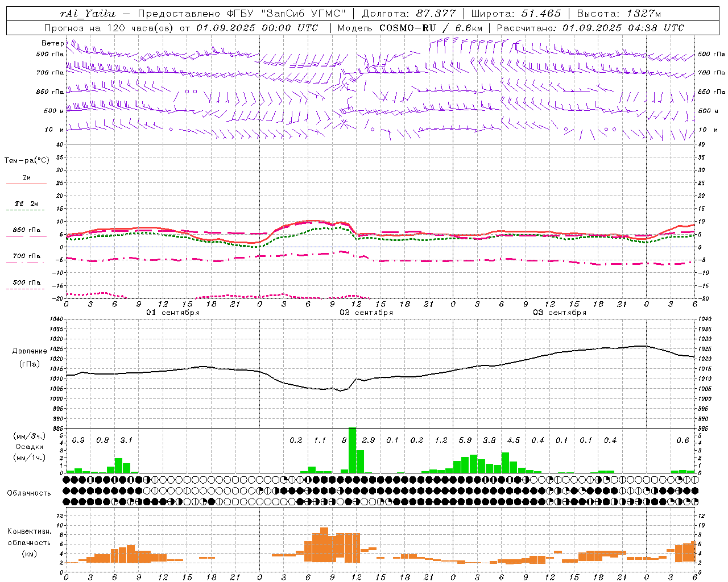Click the "(мм/1ч.)" unit label
Screen dimensions: 728x582
30,458
